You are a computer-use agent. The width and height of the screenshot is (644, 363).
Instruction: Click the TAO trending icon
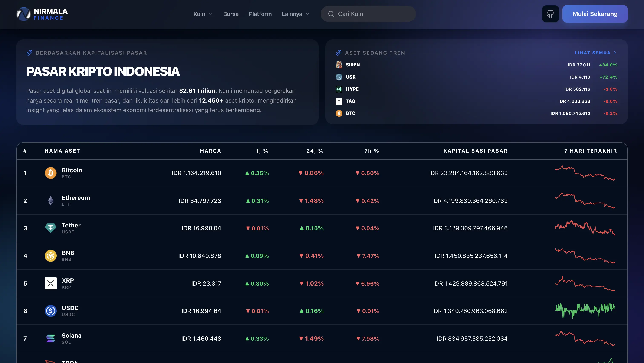pyautogui.click(x=339, y=101)
